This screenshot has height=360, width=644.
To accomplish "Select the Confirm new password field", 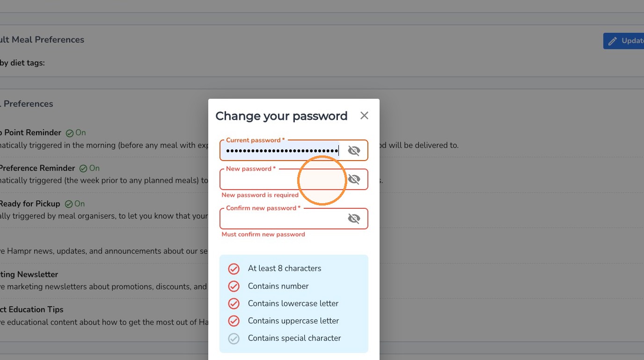I will 282,219.
